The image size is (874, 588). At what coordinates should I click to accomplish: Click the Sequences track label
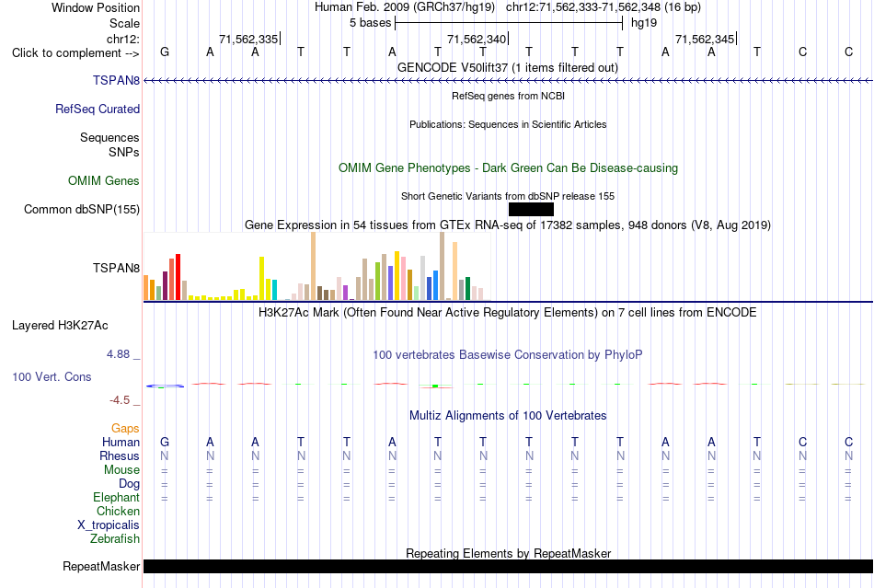pyautogui.click(x=109, y=138)
